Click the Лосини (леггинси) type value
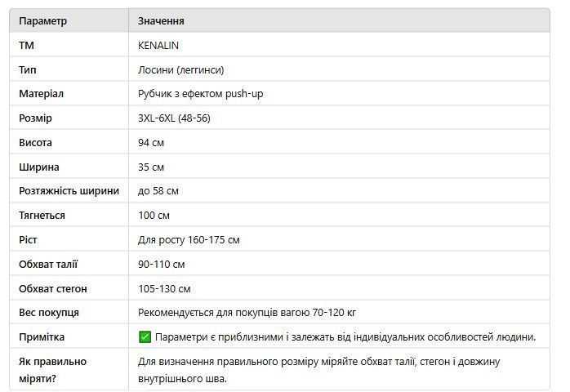570x392 pixels. point(180,69)
